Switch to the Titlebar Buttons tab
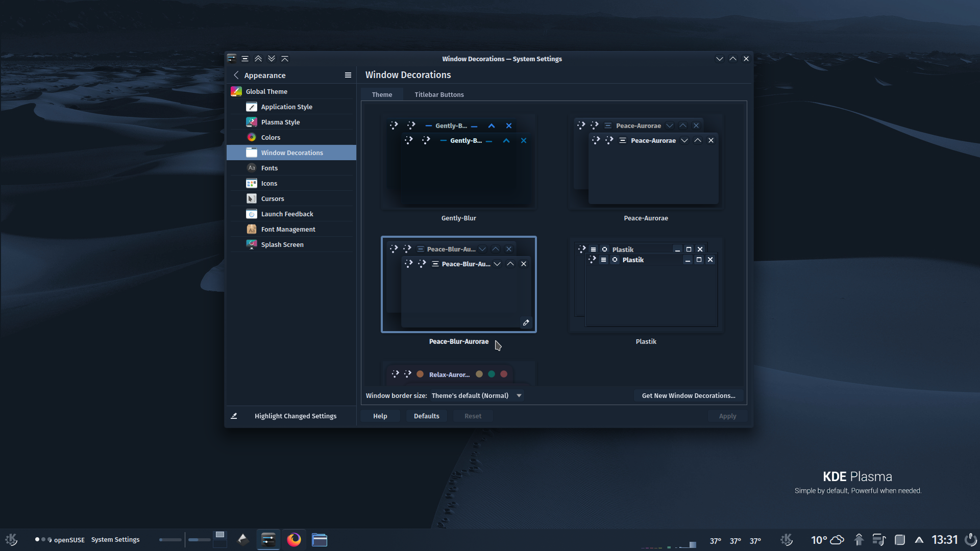980x551 pixels. point(439,94)
